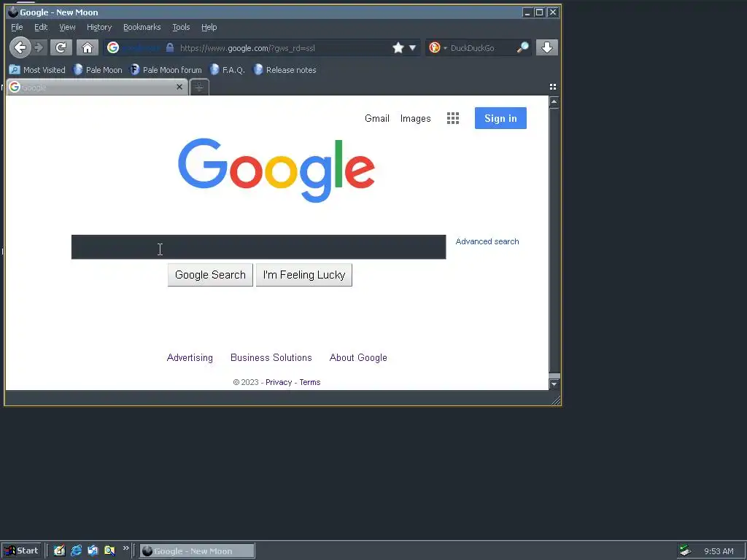Click the Google site identity icon in address bar

coord(113,47)
